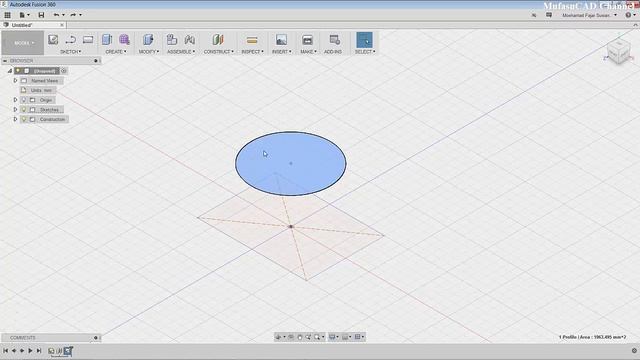Viewport: 640px width, 360px height.
Task: Open the CONSTRUCT menu
Action: click(x=218, y=52)
